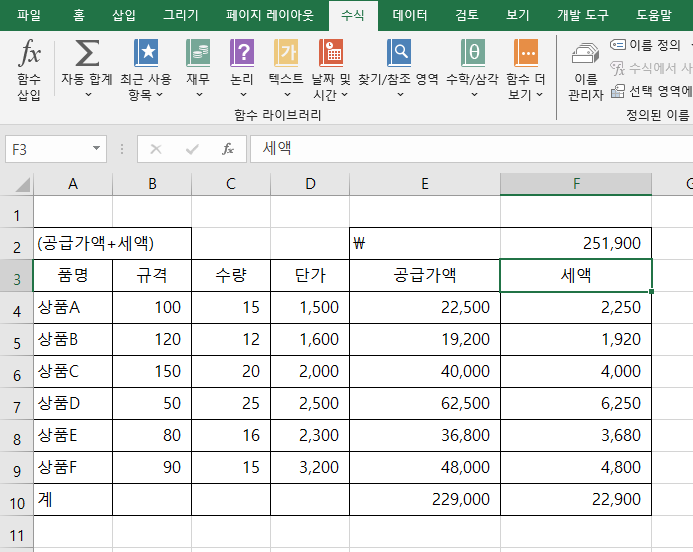
Task: Click the formula bar cancel X icon
Action: pyautogui.click(x=156, y=149)
